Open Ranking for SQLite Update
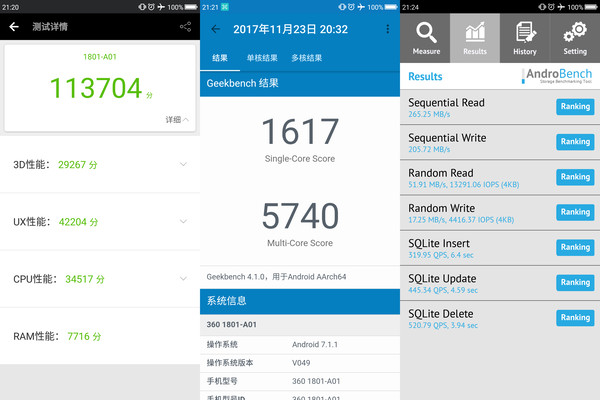Viewport: 600px width, 400px height. pos(575,282)
